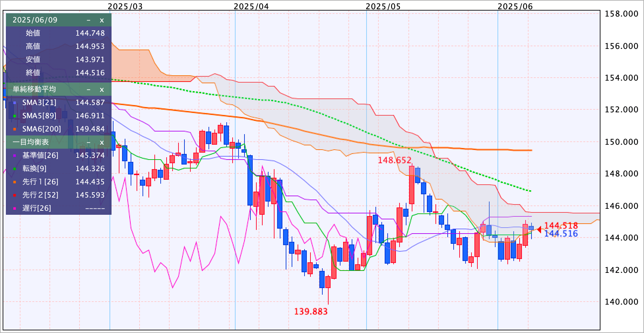Click the 2025/06 date axis label
Screen dimensions: 644x333
[x=515, y=6]
